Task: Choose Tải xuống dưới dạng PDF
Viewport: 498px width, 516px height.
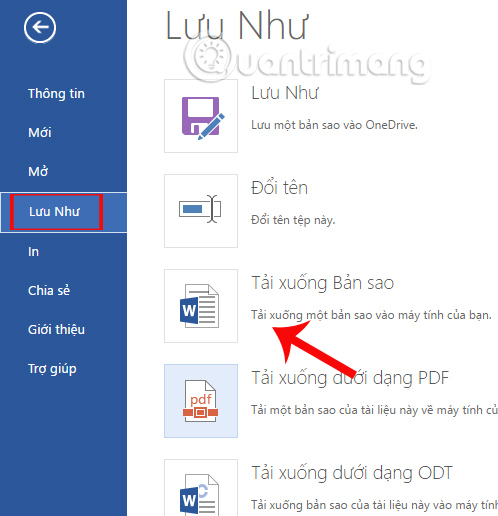Action: click(x=350, y=378)
